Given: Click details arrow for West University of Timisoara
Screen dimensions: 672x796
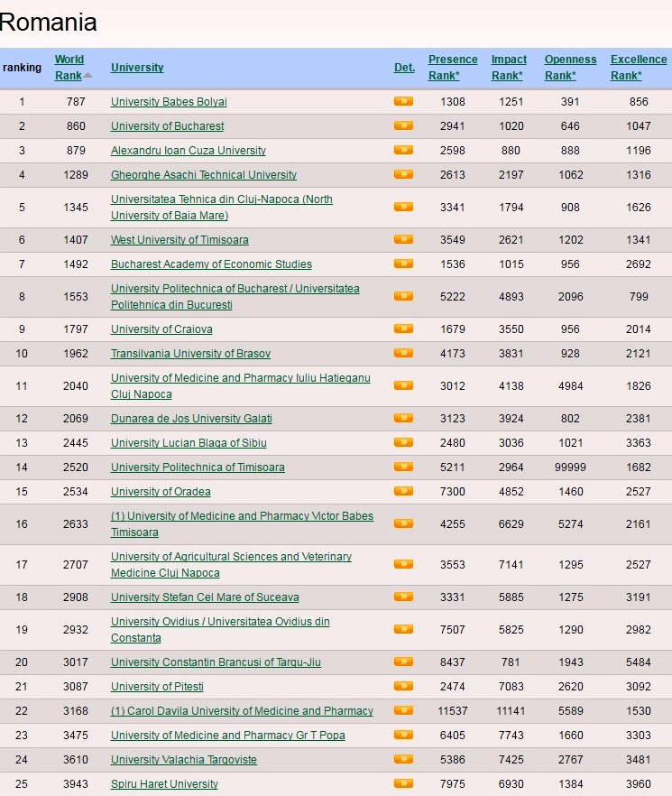Looking at the screenshot, I should (403, 239).
